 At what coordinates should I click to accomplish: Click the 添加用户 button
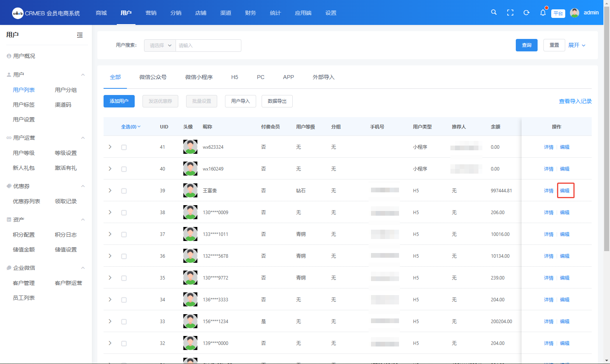pos(119,101)
